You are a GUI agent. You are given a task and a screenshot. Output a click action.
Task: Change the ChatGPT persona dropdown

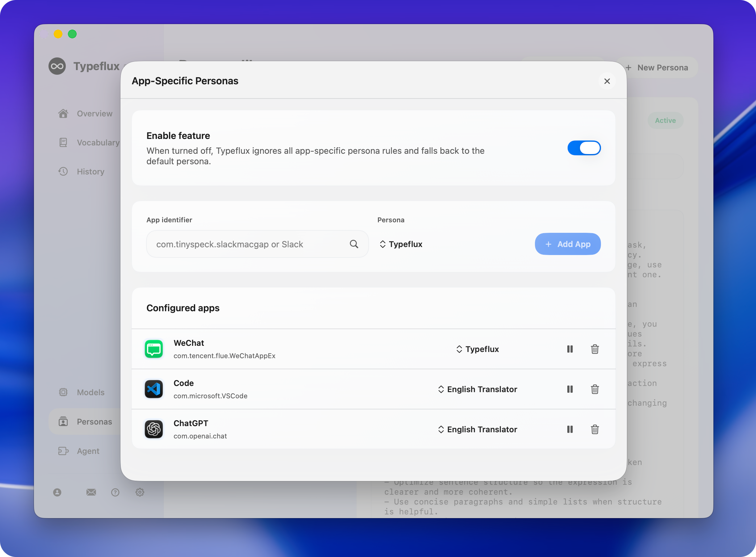pos(477,429)
